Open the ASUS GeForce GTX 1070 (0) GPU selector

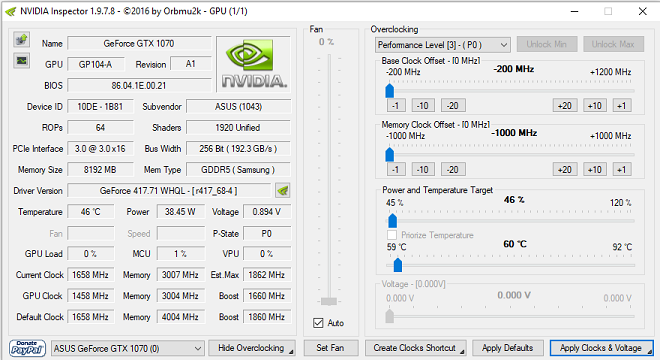click(128, 349)
